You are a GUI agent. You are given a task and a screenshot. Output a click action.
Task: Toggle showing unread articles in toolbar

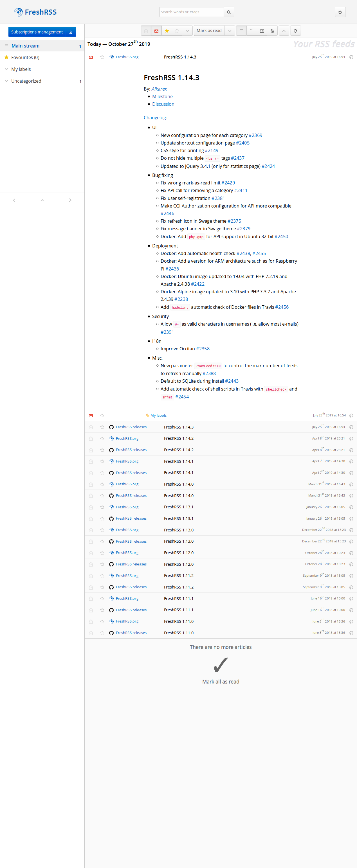(156, 31)
